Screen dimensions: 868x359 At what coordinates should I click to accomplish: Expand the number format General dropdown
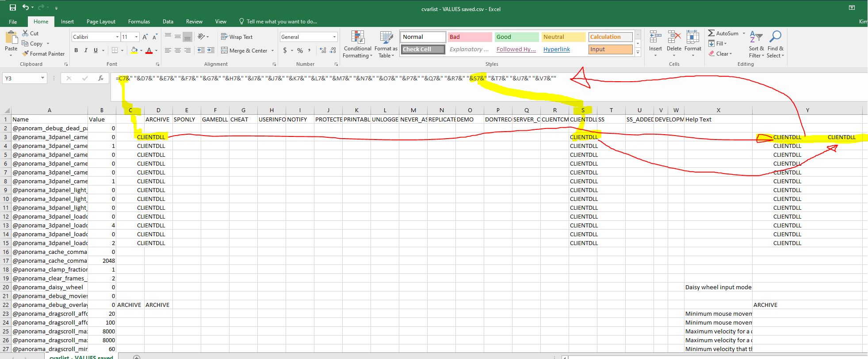(x=334, y=37)
